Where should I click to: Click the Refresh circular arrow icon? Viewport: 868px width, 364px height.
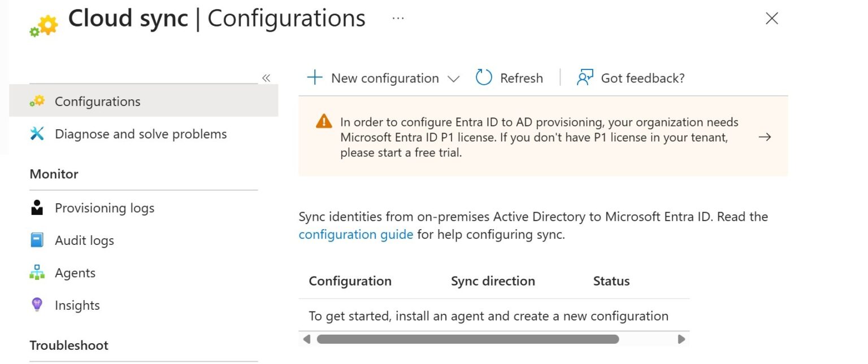coord(484,77)
